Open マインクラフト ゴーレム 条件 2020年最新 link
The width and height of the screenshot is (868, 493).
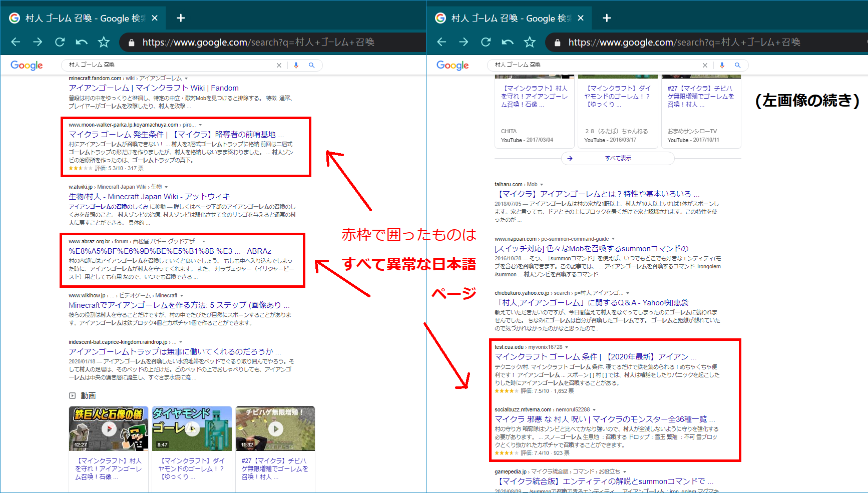pos(596,357)
